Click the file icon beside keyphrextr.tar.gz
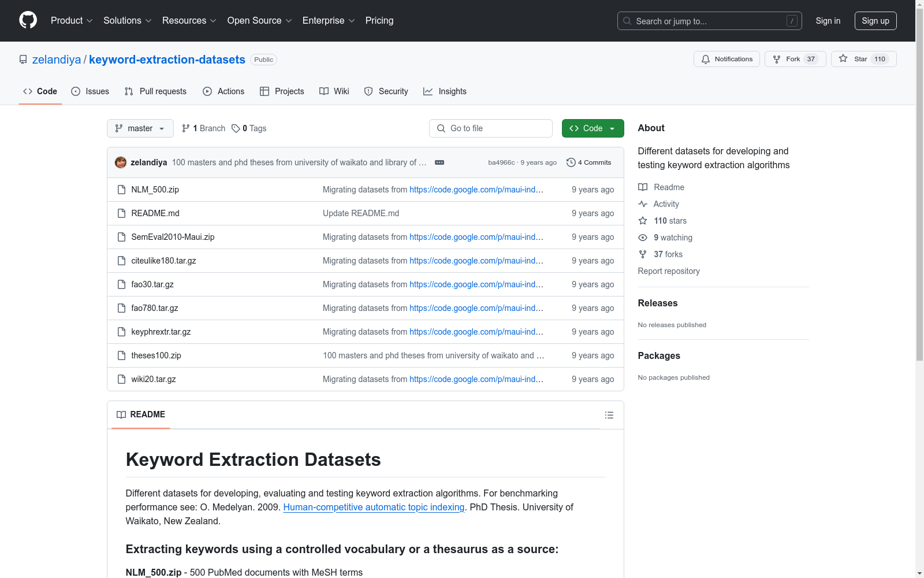924x578 pixels. (121, 332)
